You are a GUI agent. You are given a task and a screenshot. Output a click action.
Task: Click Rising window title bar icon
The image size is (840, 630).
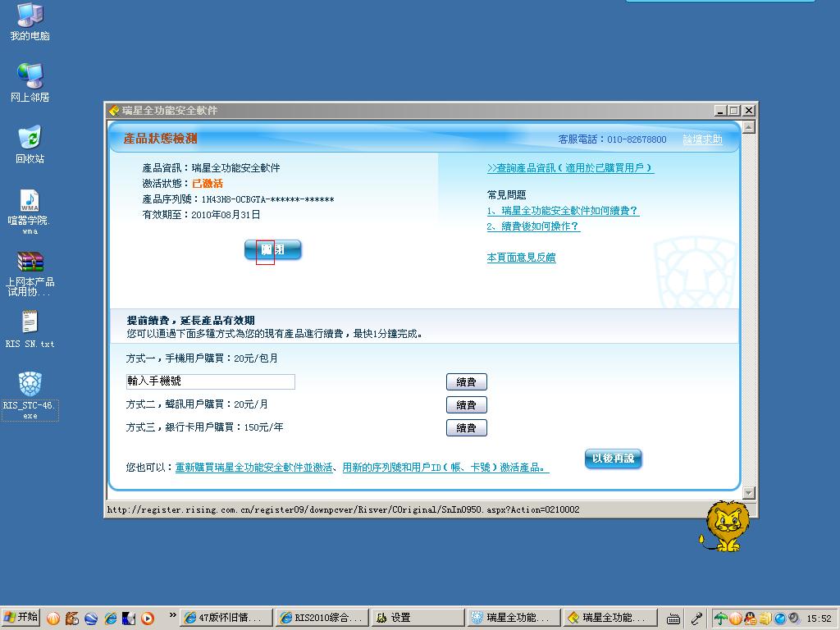tap(113, 111)
